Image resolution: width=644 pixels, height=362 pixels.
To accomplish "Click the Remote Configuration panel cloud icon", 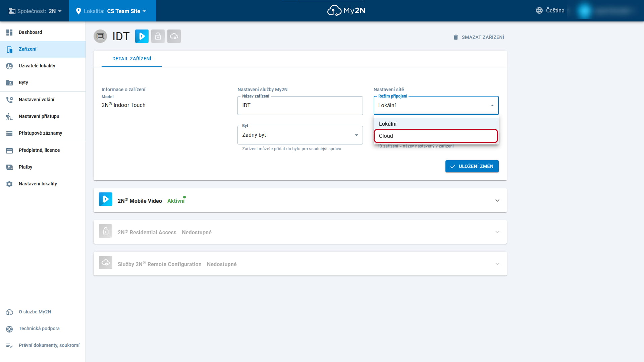I will (x=106, y=262).
